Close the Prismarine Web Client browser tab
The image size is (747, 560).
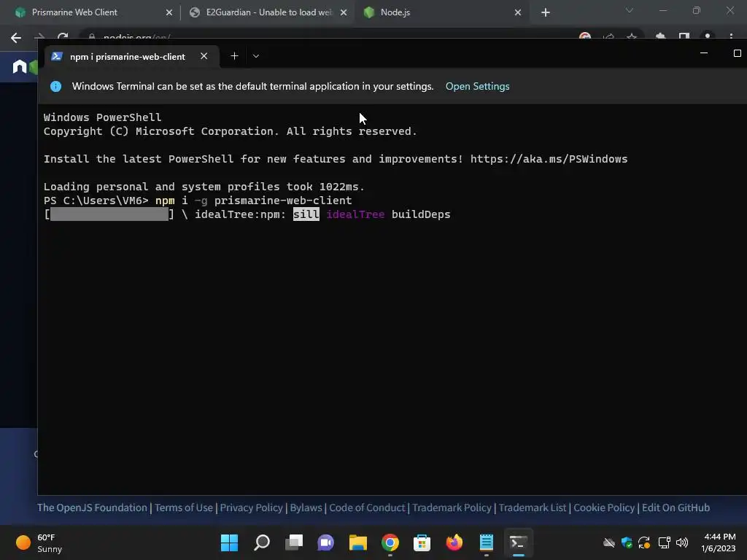[x=169, y=12]
